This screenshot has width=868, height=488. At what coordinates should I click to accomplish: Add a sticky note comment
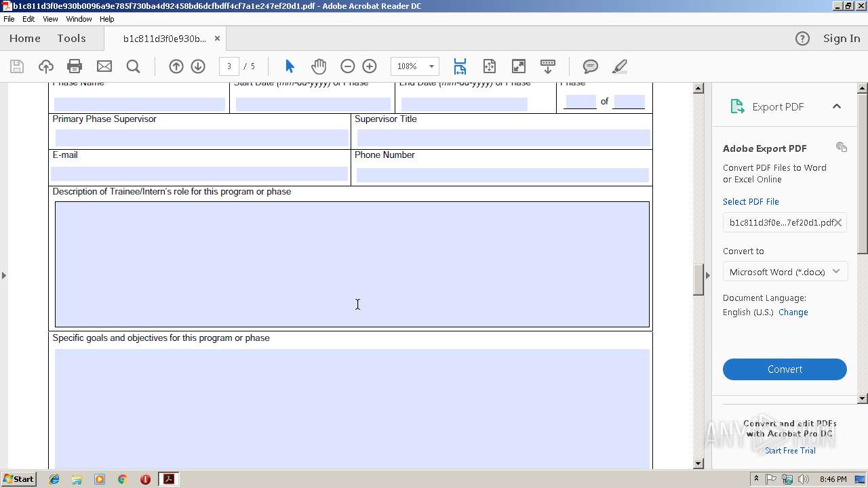pyautogui.click(x=591, y=66)
